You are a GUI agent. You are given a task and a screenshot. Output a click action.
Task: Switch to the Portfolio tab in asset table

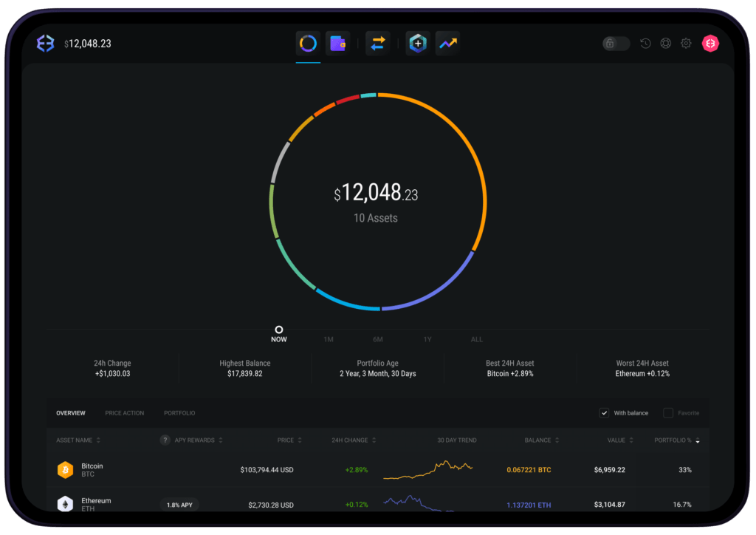point(179,413)
